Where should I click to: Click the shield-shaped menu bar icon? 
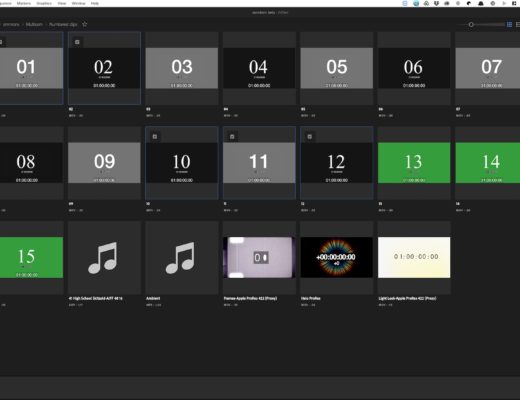(x=436, y=3)
